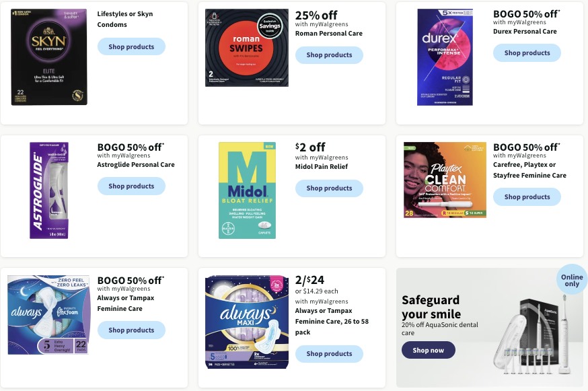The height and width of the screenshot is (391, 588).
Task: Click Shop products for the 26 to 58 pack deal
Action: point(329,353)
